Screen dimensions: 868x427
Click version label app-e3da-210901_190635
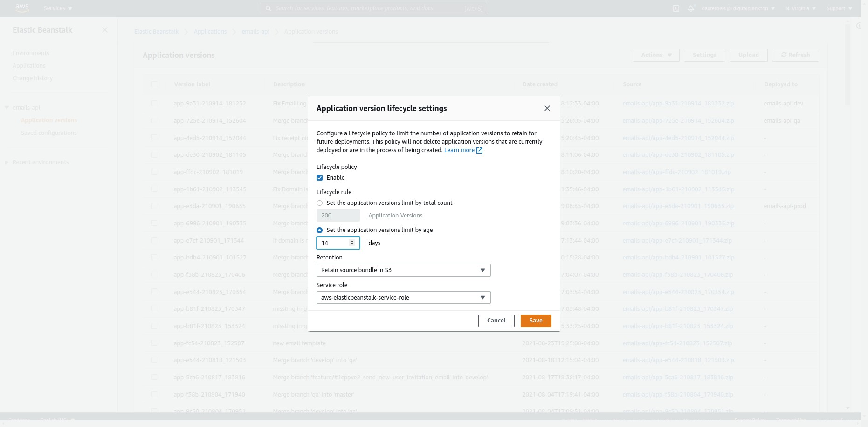tap(210, 206)
